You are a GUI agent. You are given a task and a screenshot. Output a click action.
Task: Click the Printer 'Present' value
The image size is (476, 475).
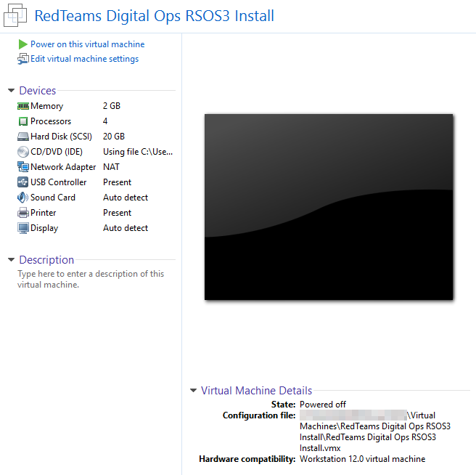[x=117, y=213]
